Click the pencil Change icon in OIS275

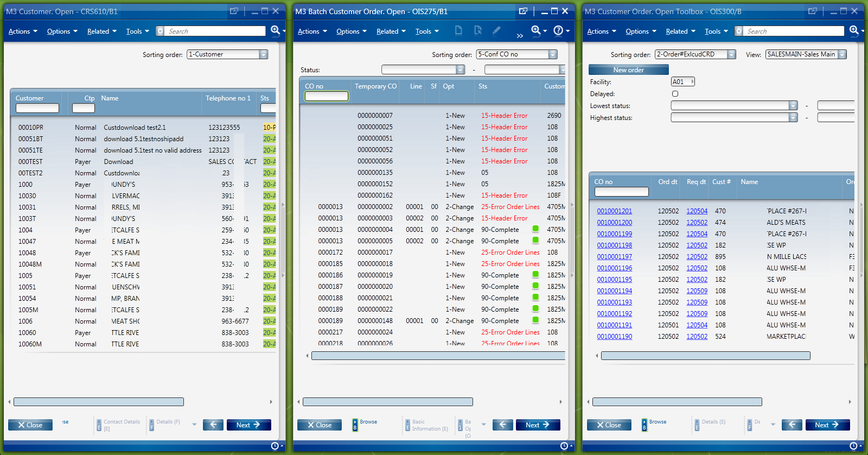[496, 30]
